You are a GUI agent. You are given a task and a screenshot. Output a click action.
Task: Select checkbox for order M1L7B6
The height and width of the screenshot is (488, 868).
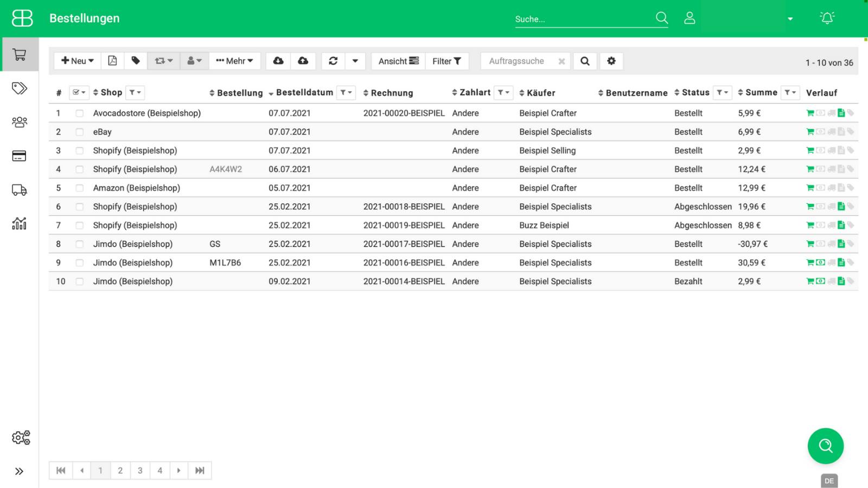(80, 263)
